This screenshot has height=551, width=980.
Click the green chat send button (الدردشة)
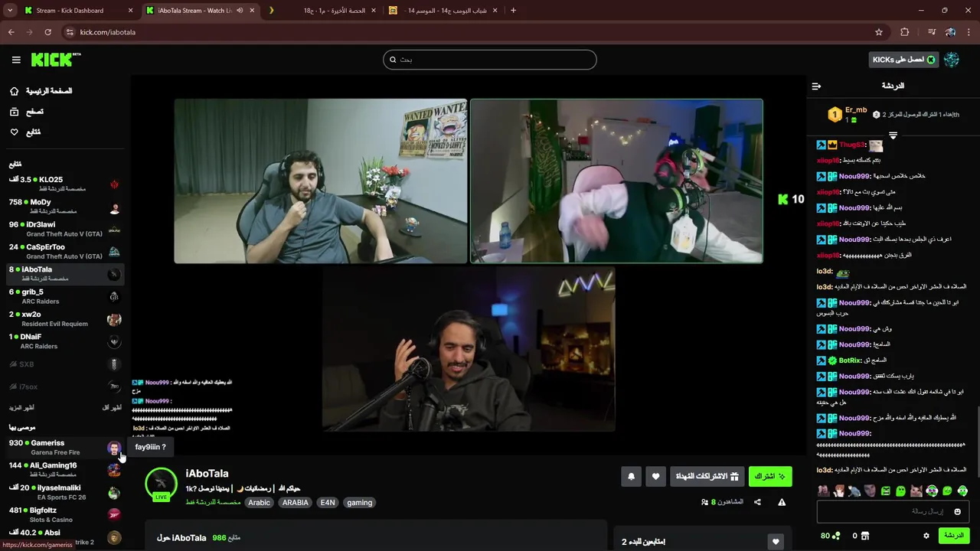[954, 536]
